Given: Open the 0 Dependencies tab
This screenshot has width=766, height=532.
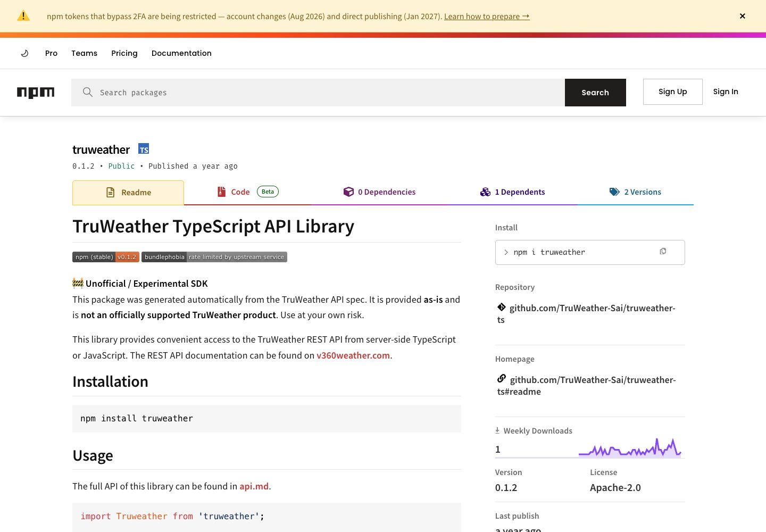Looking at the screenshot, I should (x=379, y=192).
